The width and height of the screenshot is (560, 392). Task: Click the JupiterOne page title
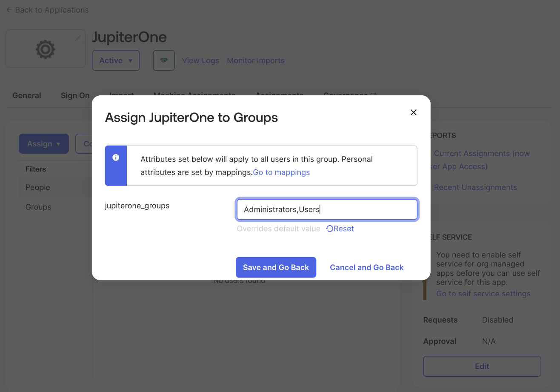click(129, 37)
